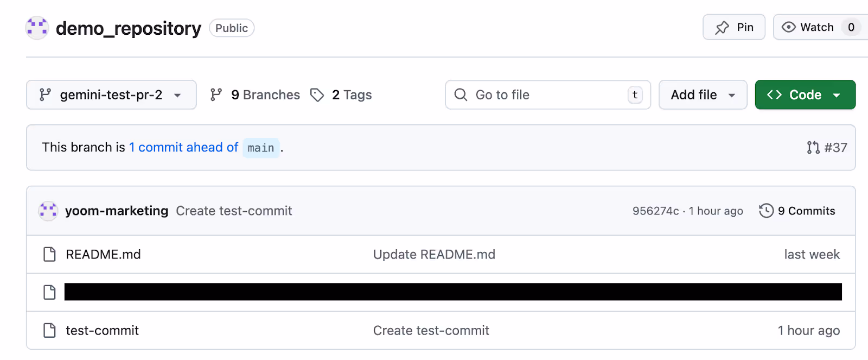Screen dimensions: 868x360
Task: View the 2 Tags link
Action: point(352,95)
